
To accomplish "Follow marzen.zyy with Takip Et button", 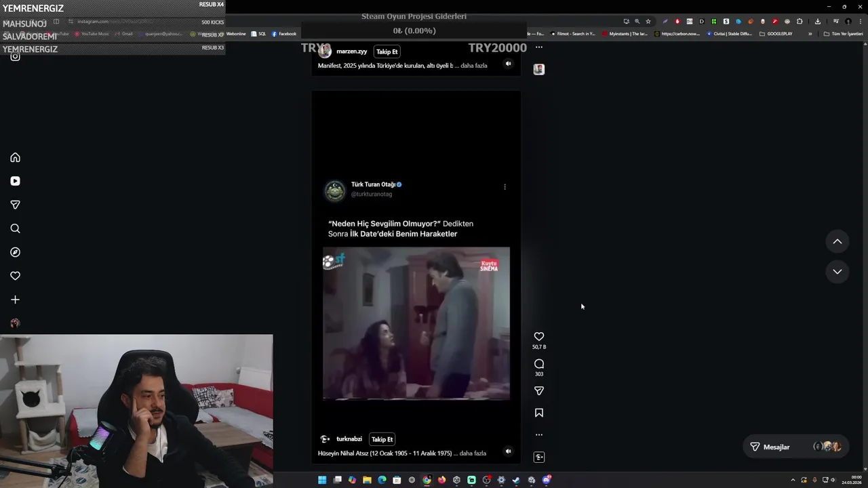I will (x=387, y=52).
